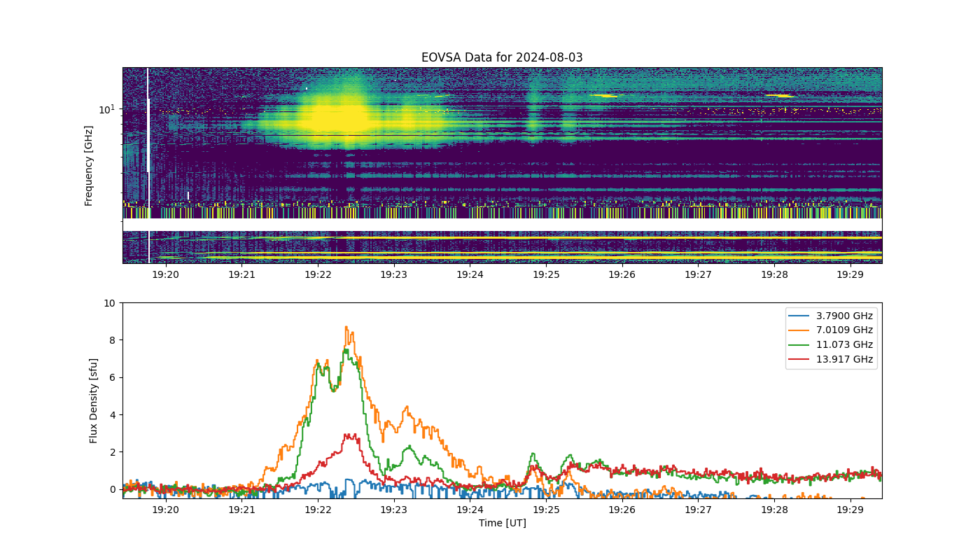Click the 19:27 tick label under the spectrogram
Image resolution: width=980 pixels, height=560 pixels.
(698, 274)
